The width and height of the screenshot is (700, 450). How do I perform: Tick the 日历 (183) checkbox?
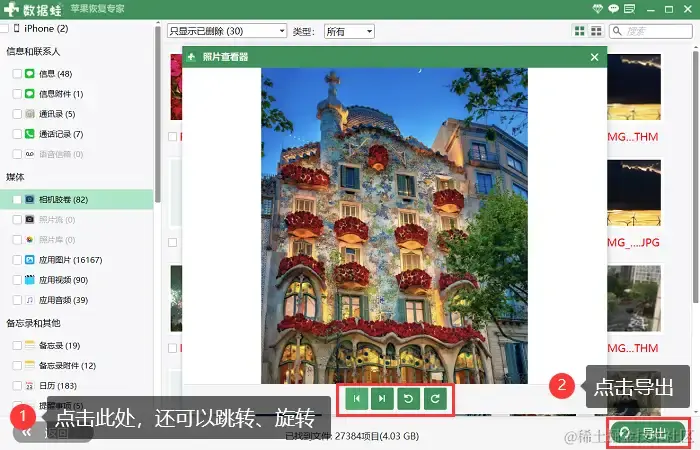point(17,385)
